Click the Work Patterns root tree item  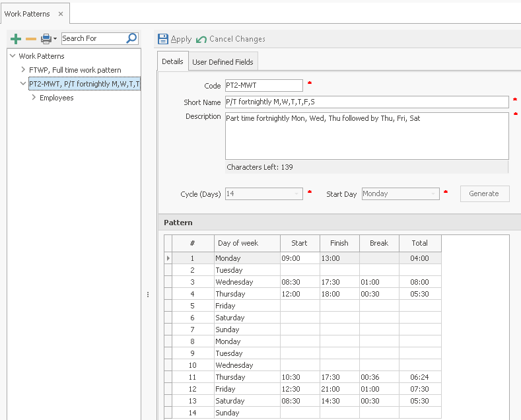coord(41,56)
